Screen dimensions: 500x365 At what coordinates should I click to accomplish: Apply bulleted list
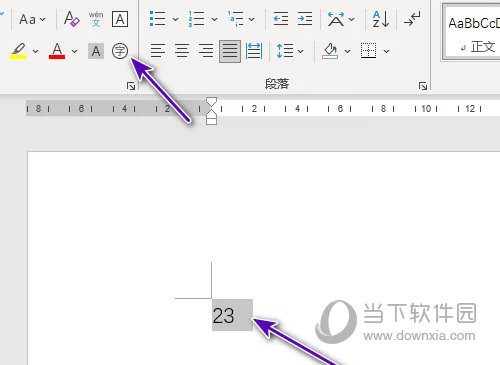click(157, 19)
